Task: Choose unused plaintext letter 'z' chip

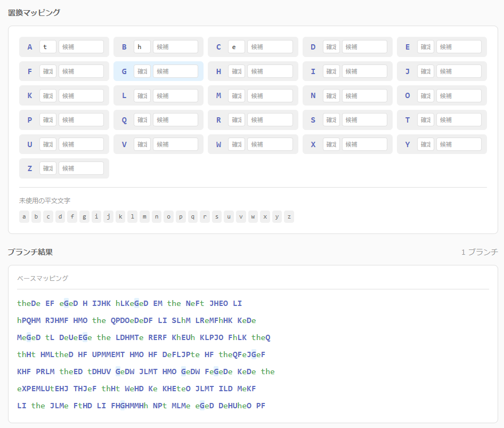Action: [289, 216]
